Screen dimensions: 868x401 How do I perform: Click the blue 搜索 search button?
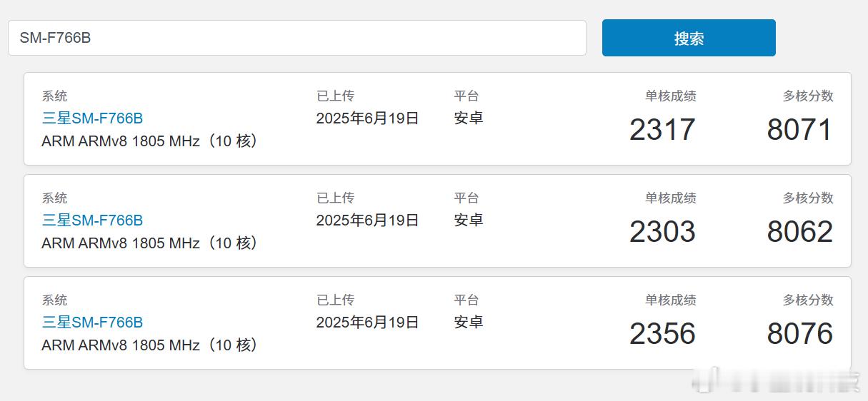point(689,38)
